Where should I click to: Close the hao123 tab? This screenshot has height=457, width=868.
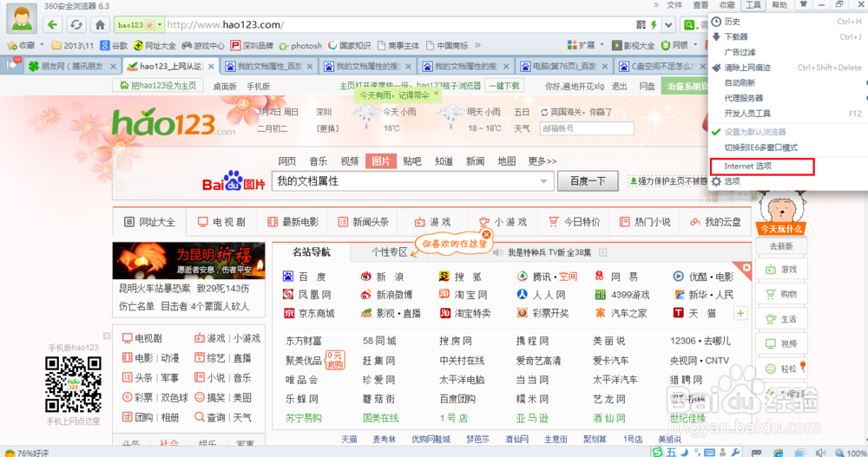click(x=211, y=67)
